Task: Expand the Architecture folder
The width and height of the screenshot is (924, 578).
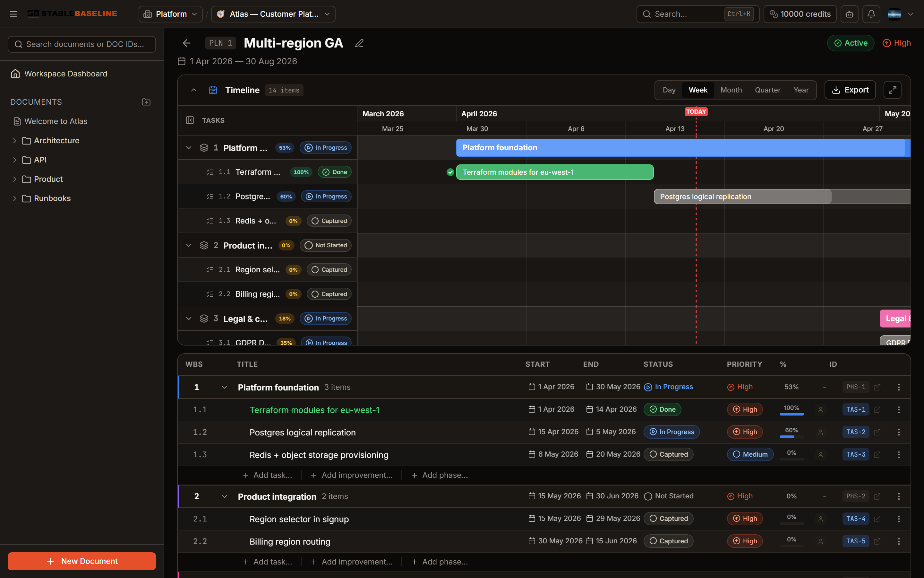Action: pos(14,140)
